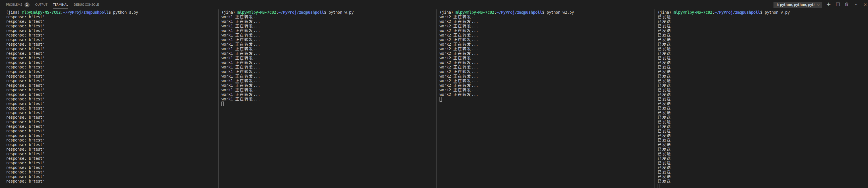This screenshot has height=188, width=868.
Task: Click the Problems count badge showing 2
Action: click(x=27, y=5)
